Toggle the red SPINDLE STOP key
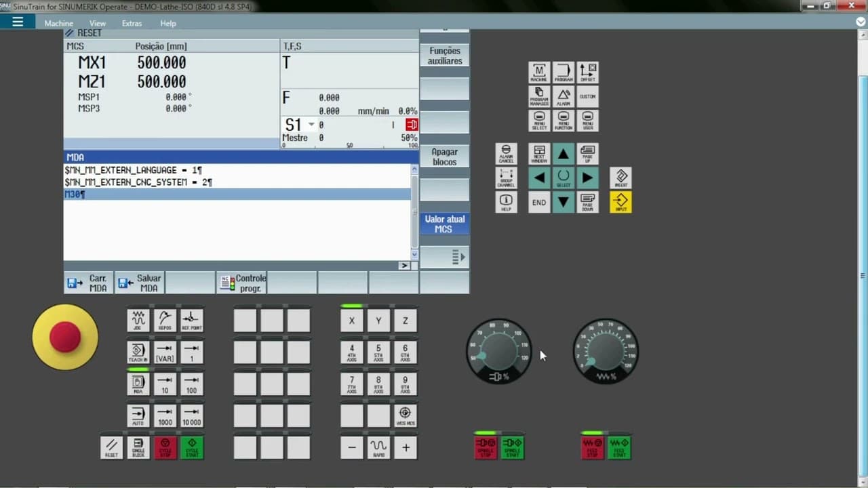Image resolution: width=868 pixels, height=488 pixels. click(x=486, y=448)
